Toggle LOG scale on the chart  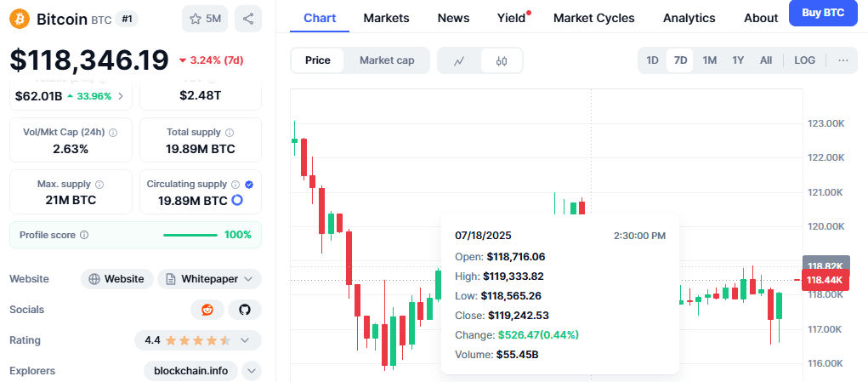(x=804, y=60)
